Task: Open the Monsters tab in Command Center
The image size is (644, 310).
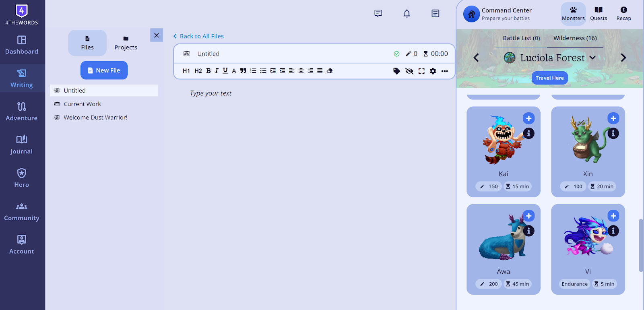Action: pyautogui.click(x=573, y=14)
